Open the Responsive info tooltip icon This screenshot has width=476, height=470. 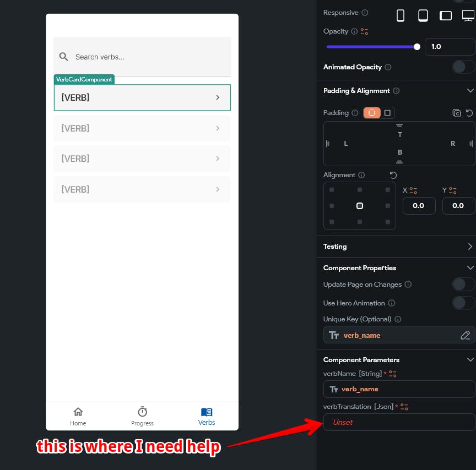[x=365, y=13]
